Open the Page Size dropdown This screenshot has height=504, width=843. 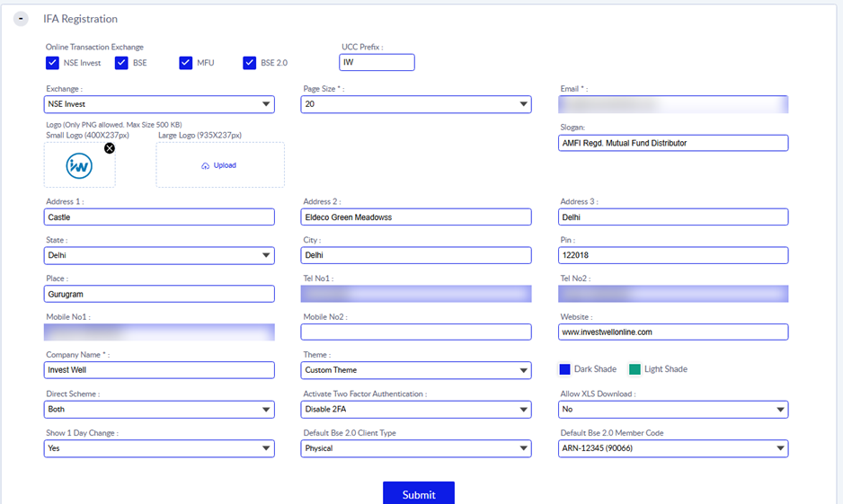[416, 104]
